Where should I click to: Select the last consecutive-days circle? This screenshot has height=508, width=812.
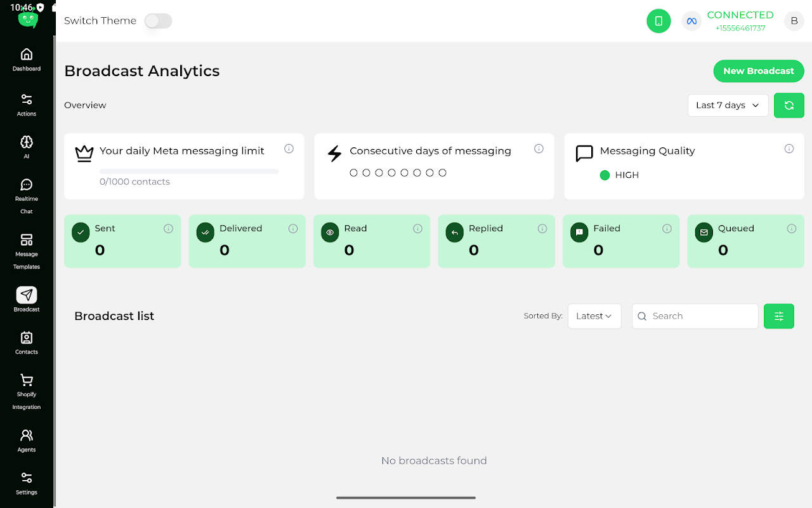click(443, 173)
